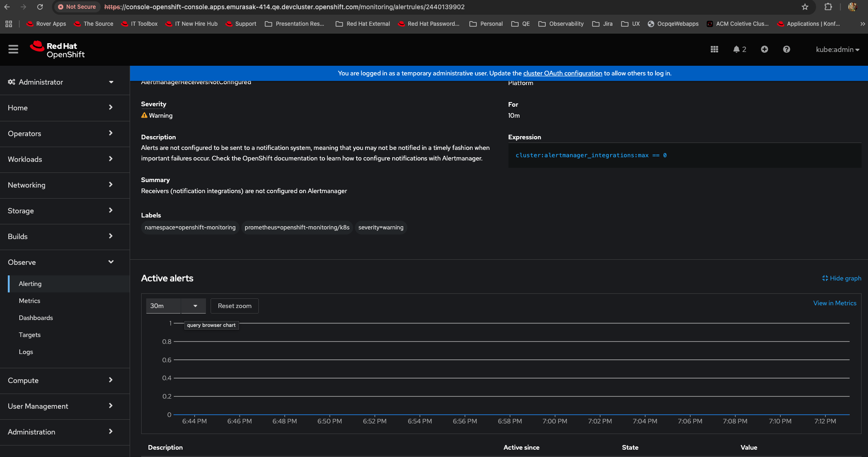868x457 pixels.
Task: Go to Alerting under Observe
Action: pyautogui.click(x=69, y=284)
